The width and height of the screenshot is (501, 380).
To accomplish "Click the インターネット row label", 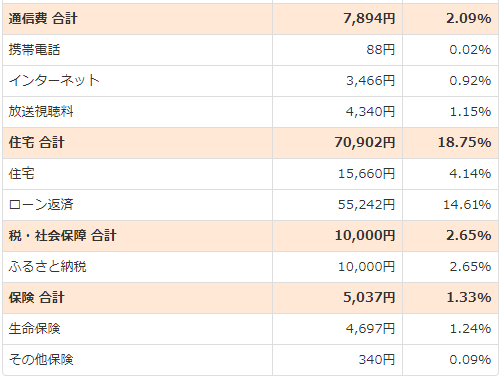I will [x=54, y=81].
